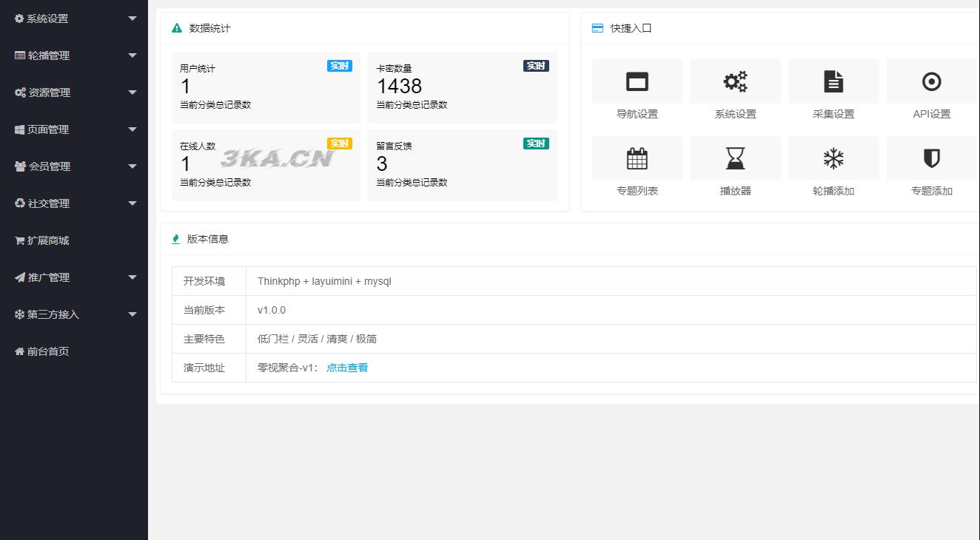Expand the 系统设置 menu arrow
The height and width of the screenshot is (540, 980).
point(132,18)
